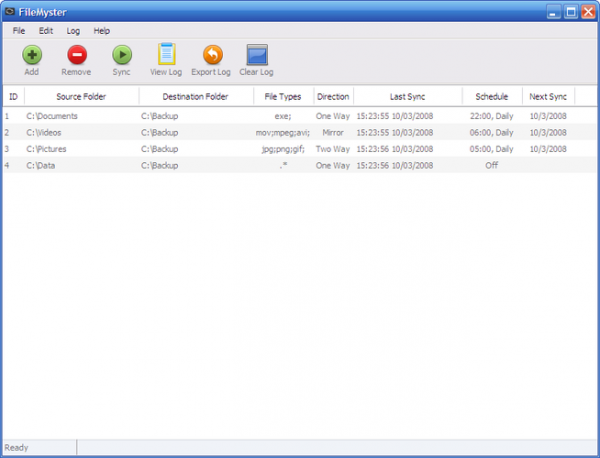Open the File menu

[20, 31]
